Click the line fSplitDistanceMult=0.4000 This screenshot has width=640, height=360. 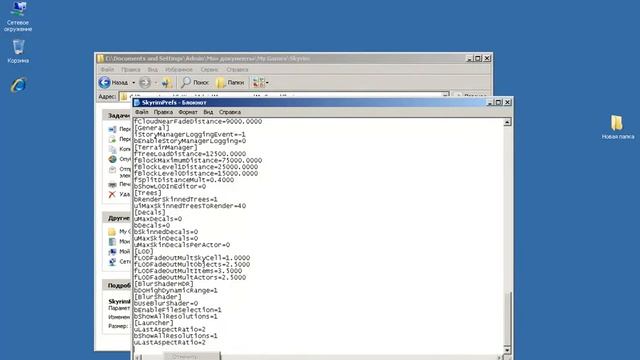pyautogui.click(x=184, y=180)
